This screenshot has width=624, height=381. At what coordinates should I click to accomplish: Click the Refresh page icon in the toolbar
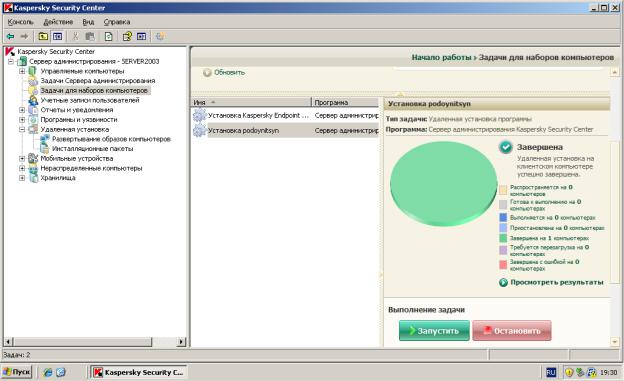[x=109, y=37]
